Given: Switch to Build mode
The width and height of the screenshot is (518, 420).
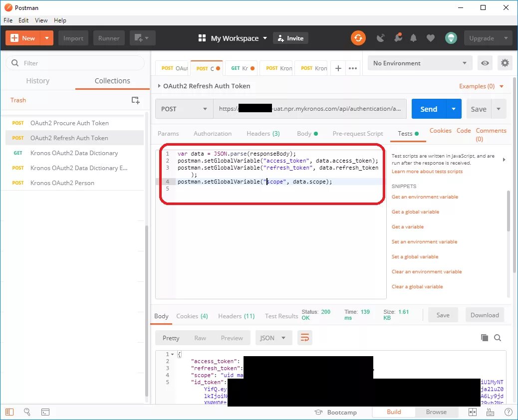Looking at the screenshot, I should tap(394, 412).
